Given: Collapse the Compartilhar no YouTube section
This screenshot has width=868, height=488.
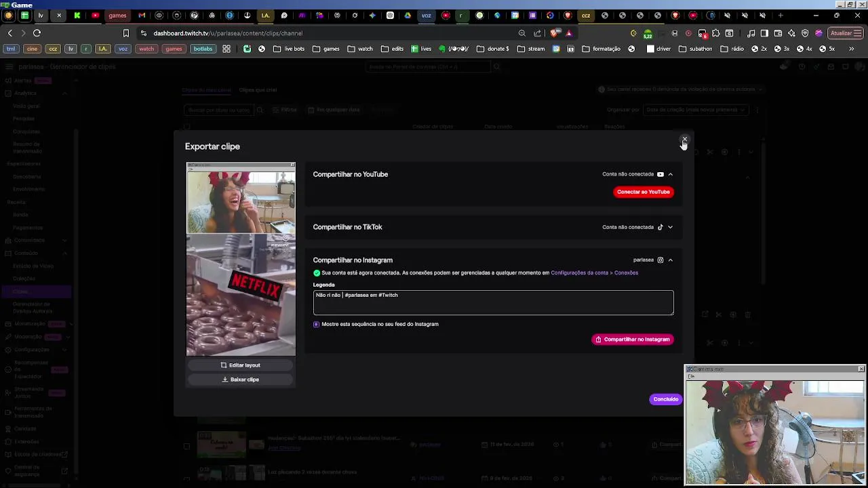Looking at the screenshot, I should pos(670,174).
